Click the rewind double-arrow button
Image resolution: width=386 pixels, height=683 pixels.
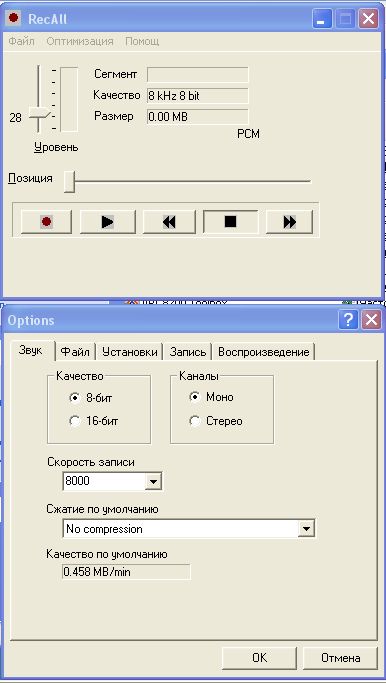coord(169,222)
